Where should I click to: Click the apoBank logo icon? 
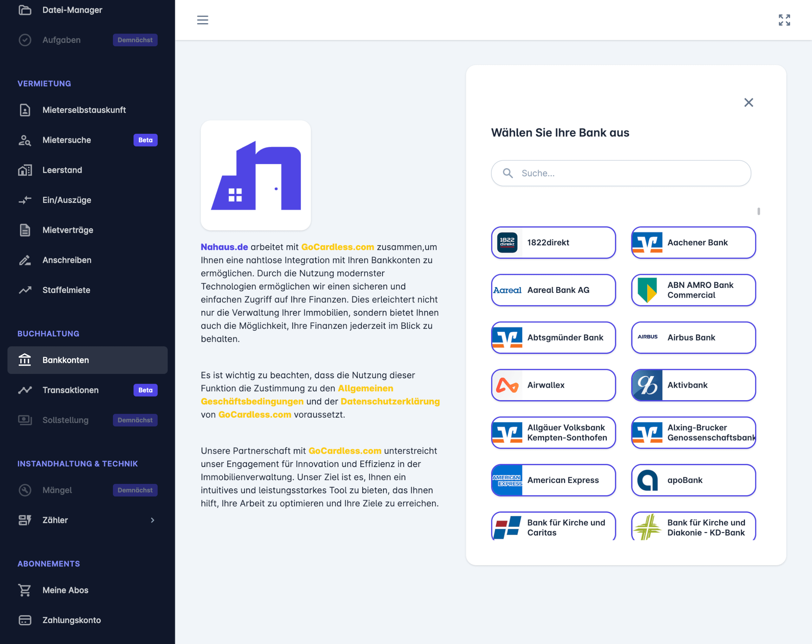point(647,480)
